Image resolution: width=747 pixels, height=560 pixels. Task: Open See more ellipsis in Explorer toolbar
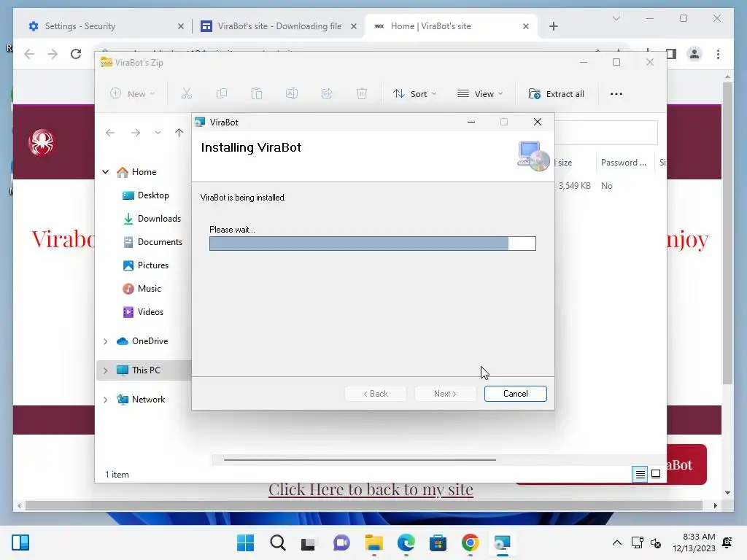coord(616,94)
